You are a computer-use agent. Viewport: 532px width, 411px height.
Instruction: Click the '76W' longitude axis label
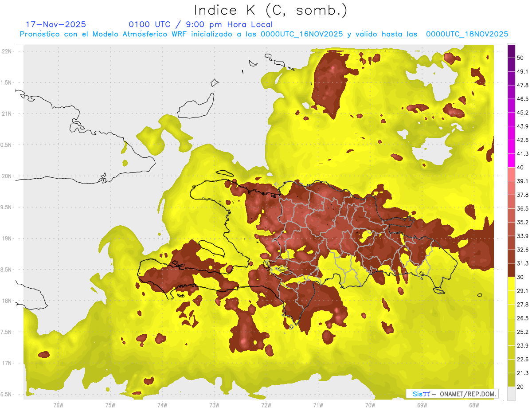[x=58, y=405]
